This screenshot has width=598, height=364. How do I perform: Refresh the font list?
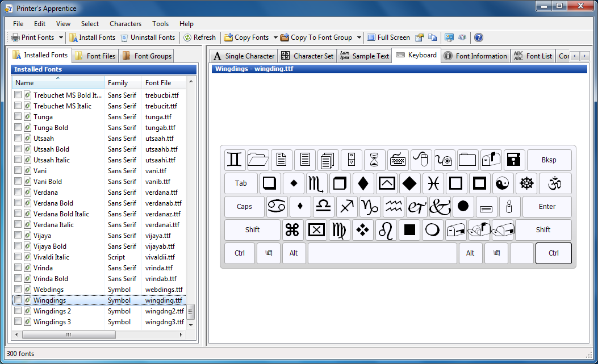click(199, 37)
